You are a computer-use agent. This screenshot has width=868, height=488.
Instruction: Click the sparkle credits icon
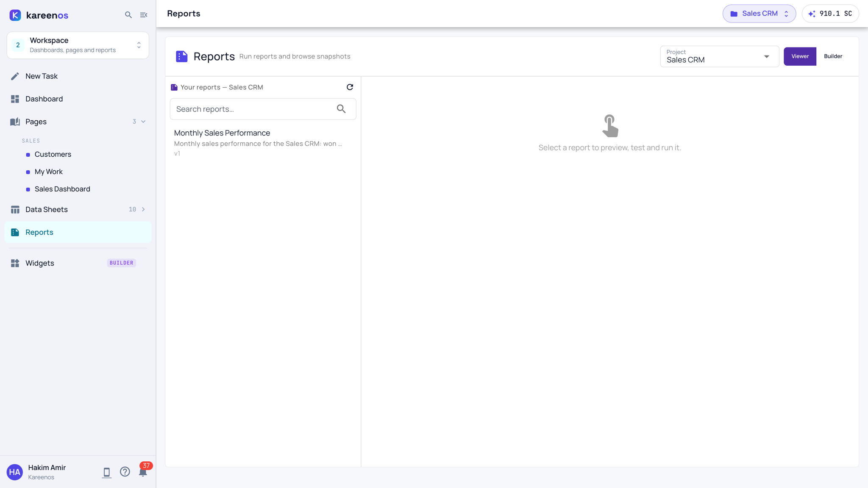[812, 14]
